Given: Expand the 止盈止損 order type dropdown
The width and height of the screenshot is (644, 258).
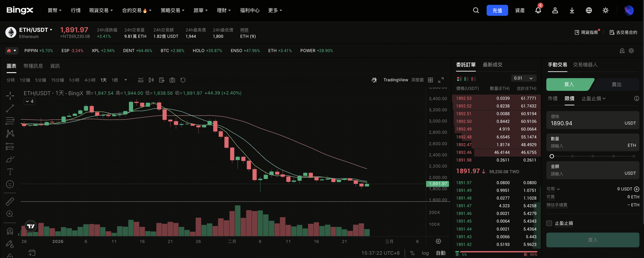Looking at the screenshot, I should (594, 99).
